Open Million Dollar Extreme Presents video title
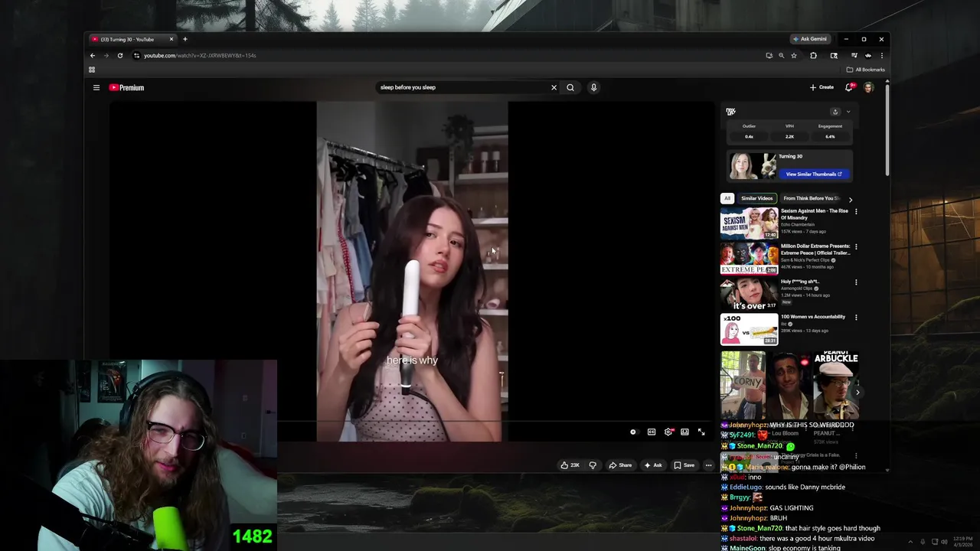The height and width of the screenshot is (551, 980). point(815,249)
